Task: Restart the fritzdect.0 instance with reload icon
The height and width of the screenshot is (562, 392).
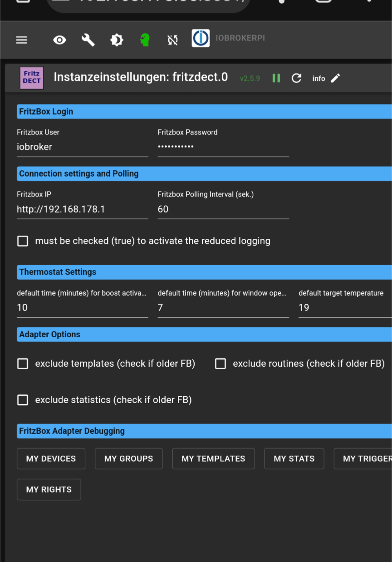Action: point(296,78)
